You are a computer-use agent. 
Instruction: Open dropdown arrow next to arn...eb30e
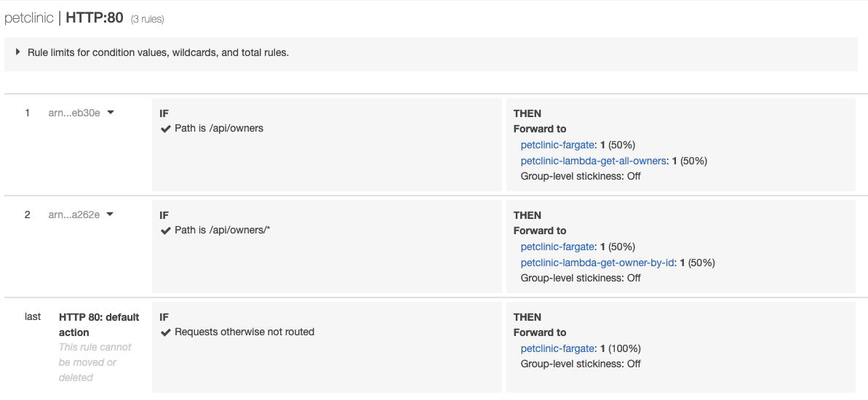pyautogui.click(x=111, y=113)
